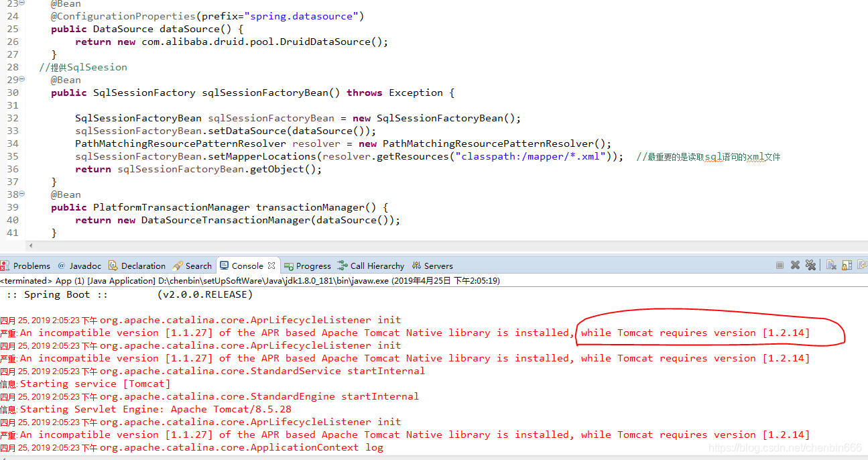This screenshot has height=460, width=868.
Task: Click line number 31 in the editor gutter
Action: coord(13,105)
